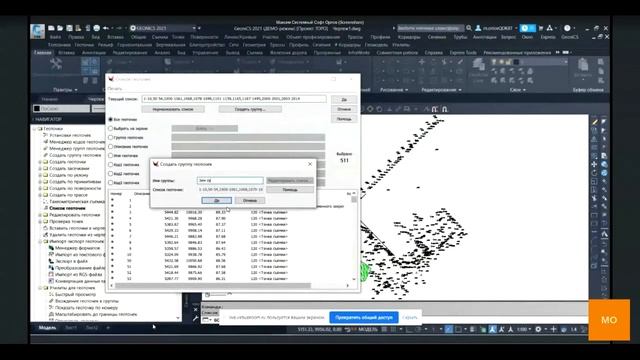Close the command line panel
This screenshot has height=360, width=640.
point(196,309)
